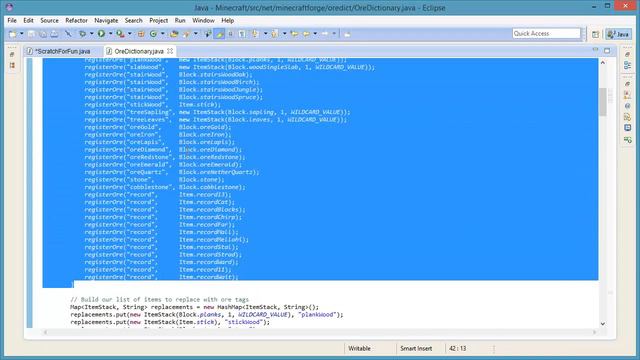
Task: Toggle the Pin Editor icon
Action: [347, 34]
